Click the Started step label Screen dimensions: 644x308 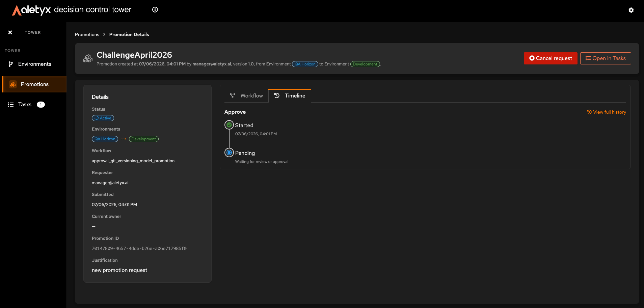[244, 125]
